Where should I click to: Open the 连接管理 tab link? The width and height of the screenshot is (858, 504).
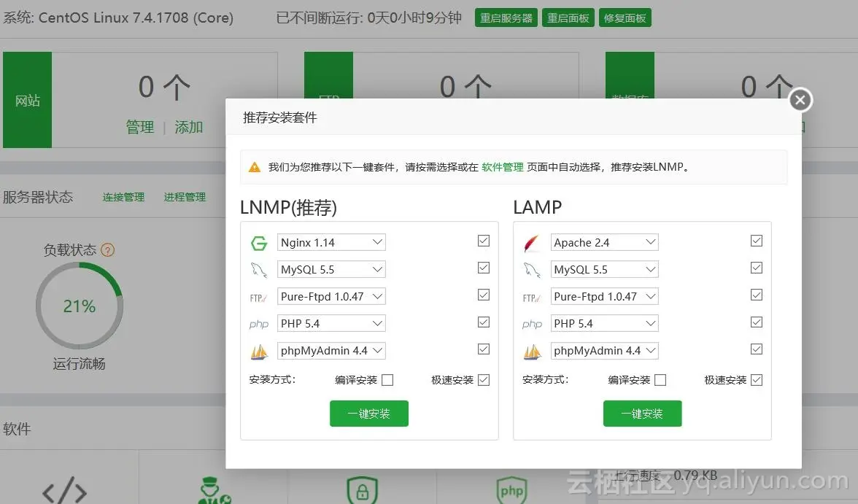[124, 197]
